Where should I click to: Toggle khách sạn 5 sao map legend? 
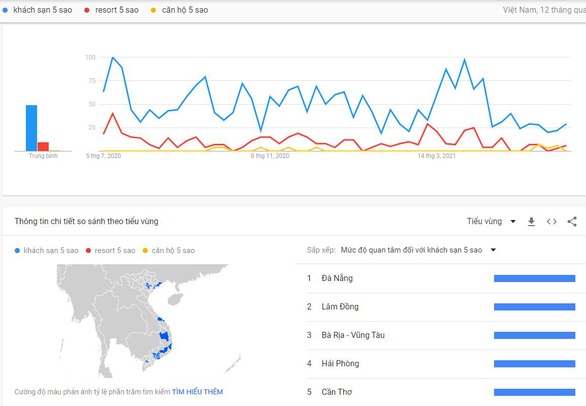pos(47,250)
